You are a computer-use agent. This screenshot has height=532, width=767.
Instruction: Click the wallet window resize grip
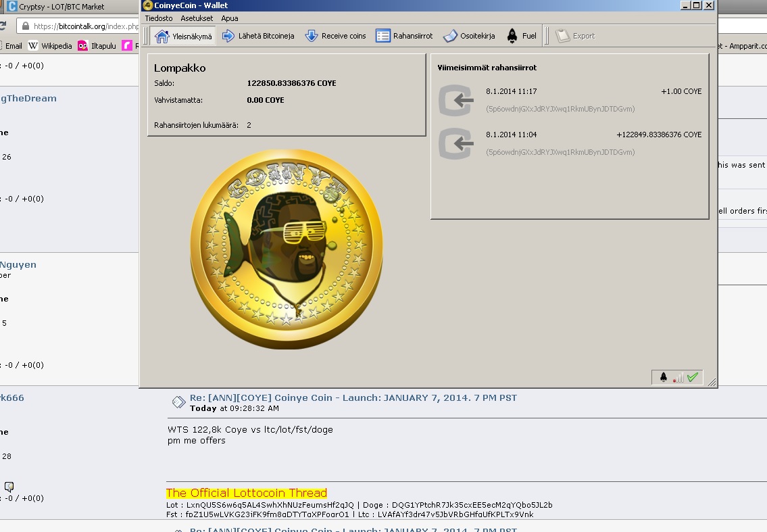[712, 382]
